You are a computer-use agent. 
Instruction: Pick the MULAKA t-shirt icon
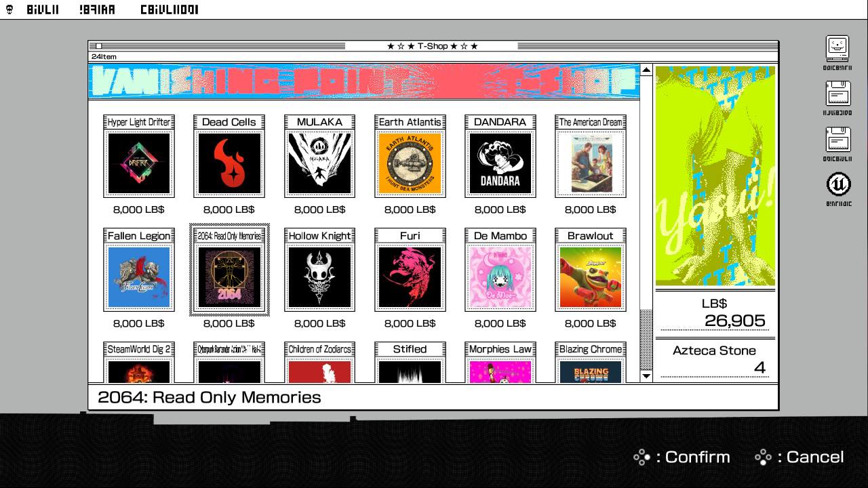[x=319, y=163]
